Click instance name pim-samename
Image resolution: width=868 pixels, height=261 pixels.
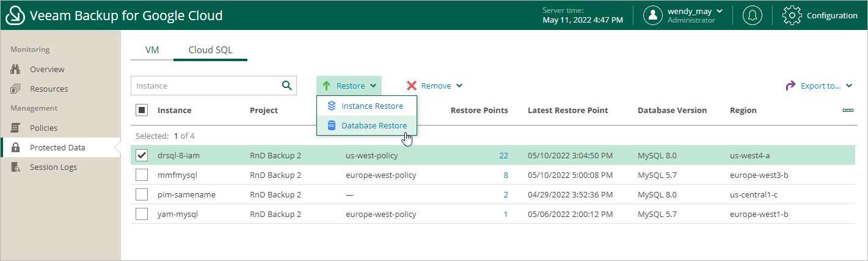point(186,194)
